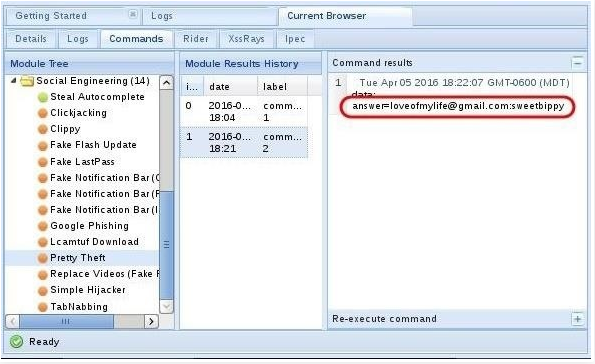Click the Social Engineering (14) folder label
This screenshot has height=364, width=595.
tap(93, 81)
